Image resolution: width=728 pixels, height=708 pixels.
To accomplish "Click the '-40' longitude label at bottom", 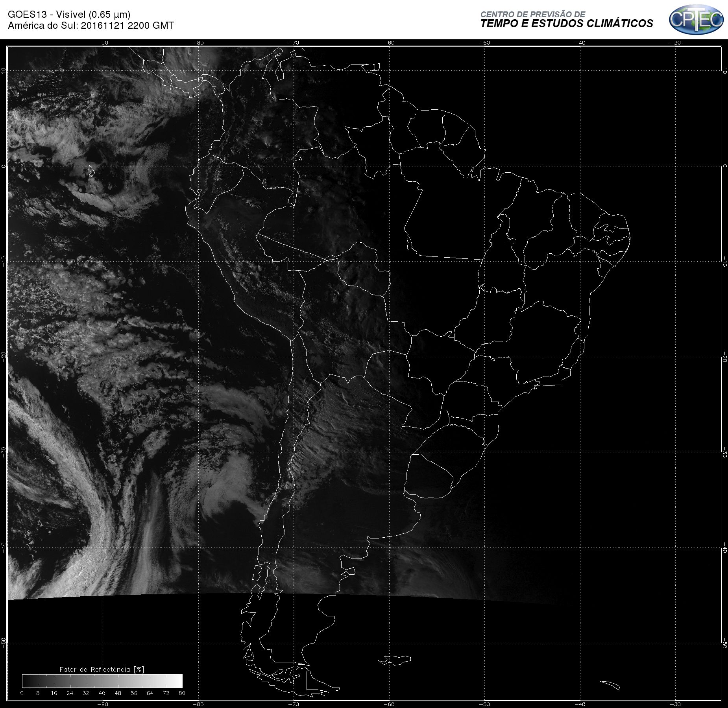I will coord(580,704).
